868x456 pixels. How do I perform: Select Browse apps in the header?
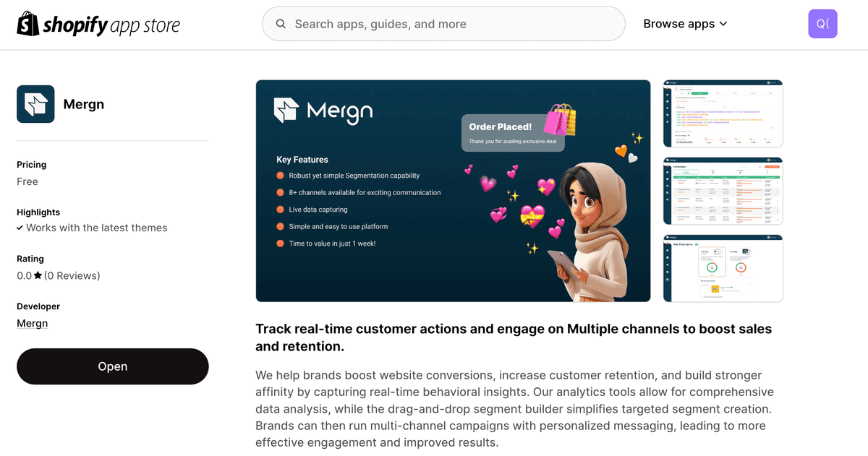coord(678,23)
